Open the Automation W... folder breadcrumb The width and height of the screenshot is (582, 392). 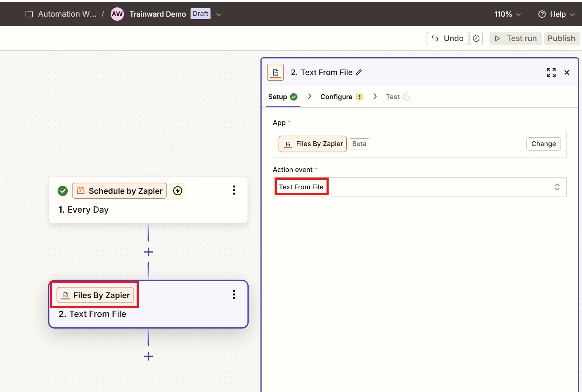click(67, 14)
